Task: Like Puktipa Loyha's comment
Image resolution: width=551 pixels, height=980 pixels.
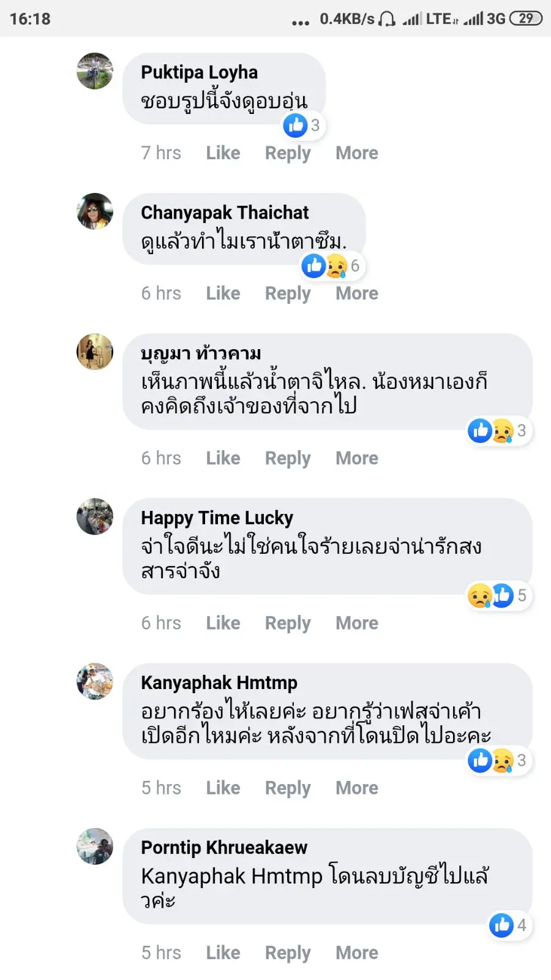Action: click(223, 153)
